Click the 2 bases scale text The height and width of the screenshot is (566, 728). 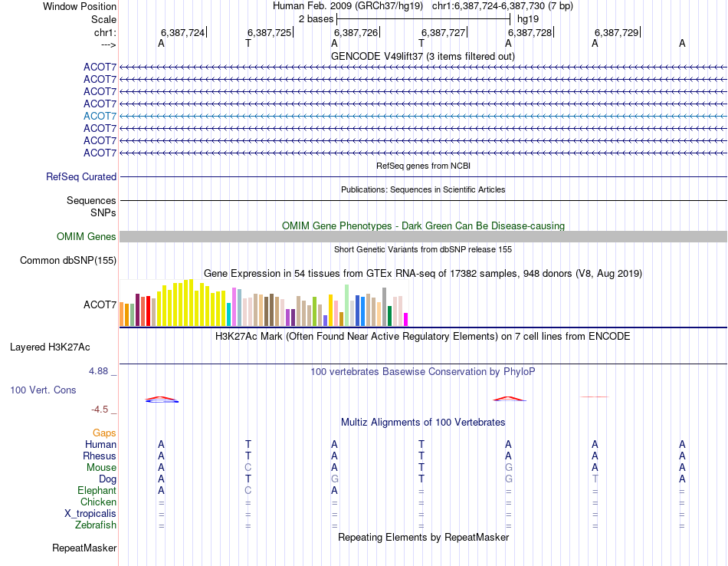(x=316, y=19)
